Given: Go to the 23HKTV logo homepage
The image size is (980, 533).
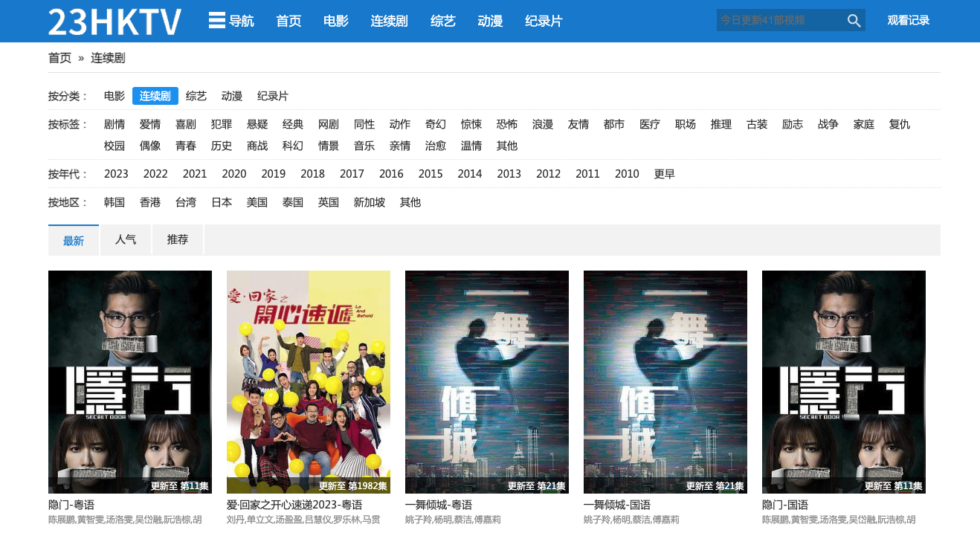Looking at the screenshot, I should coord(115,22).
